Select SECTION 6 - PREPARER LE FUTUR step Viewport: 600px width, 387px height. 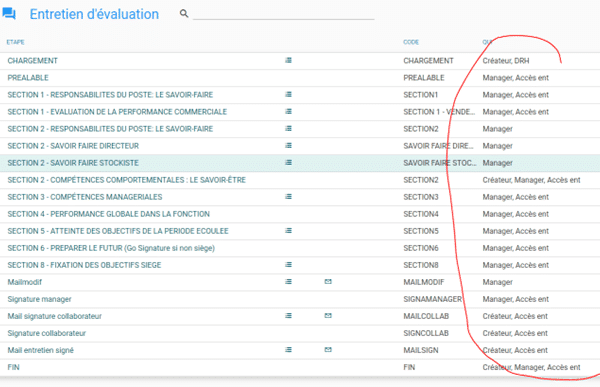111,248
